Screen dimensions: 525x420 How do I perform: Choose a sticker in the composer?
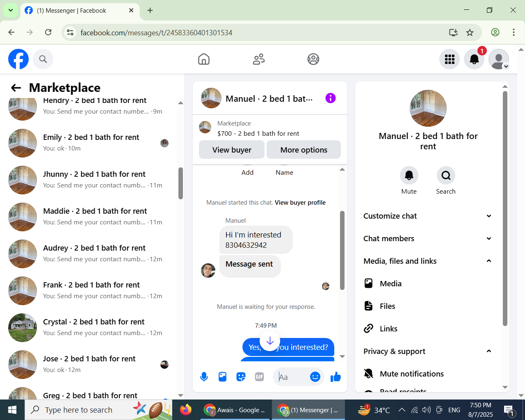pyautogui.click(x=241, y=377)
